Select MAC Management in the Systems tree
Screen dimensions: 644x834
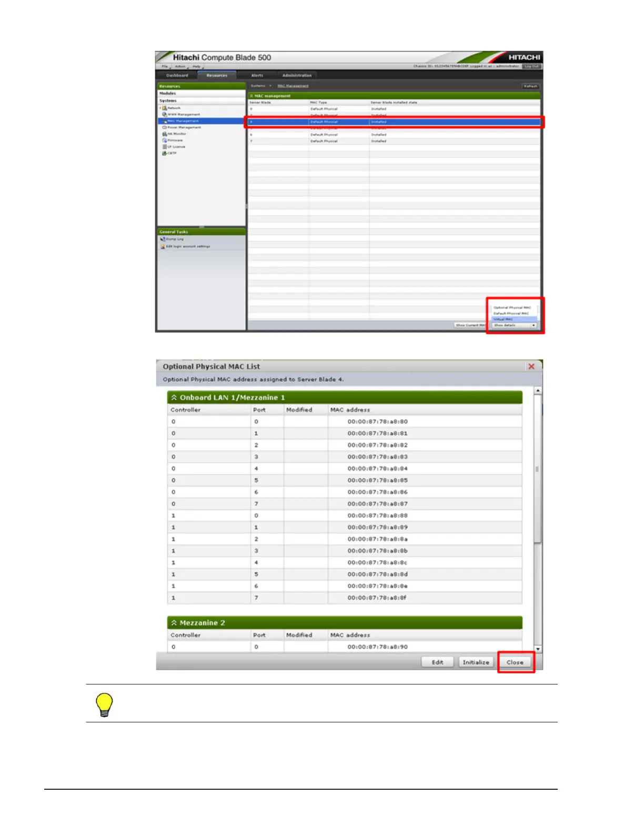pos(201,121)
